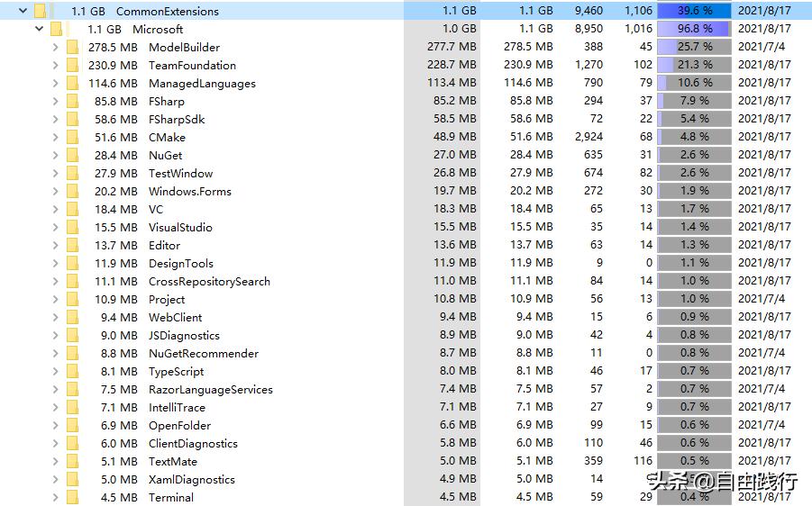This screenshot has width=812, height=506.
Task: Select the VisualStudio folder name
Action: [180, 227]
